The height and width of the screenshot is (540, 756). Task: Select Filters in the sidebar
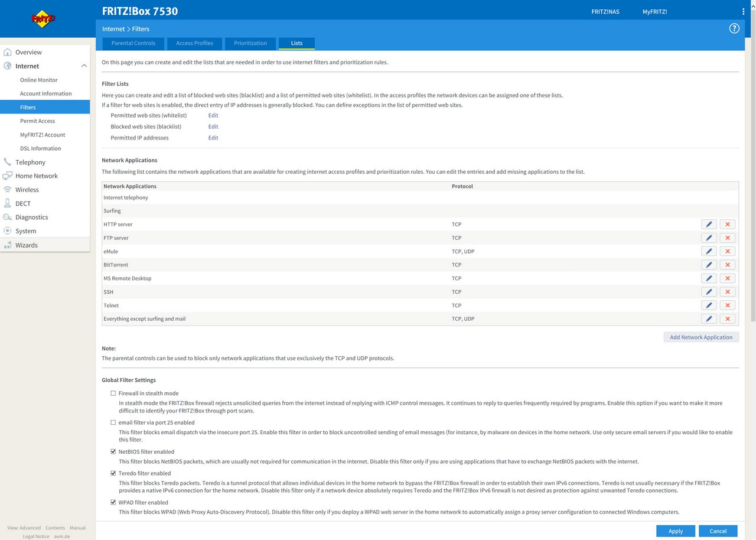45,107
